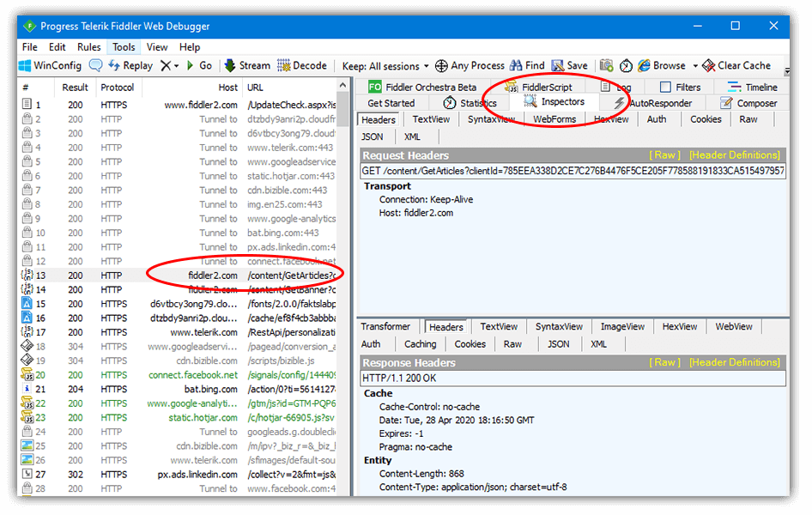
Task: Open WinConfig from the toolbar
Action: coord(51,66)
